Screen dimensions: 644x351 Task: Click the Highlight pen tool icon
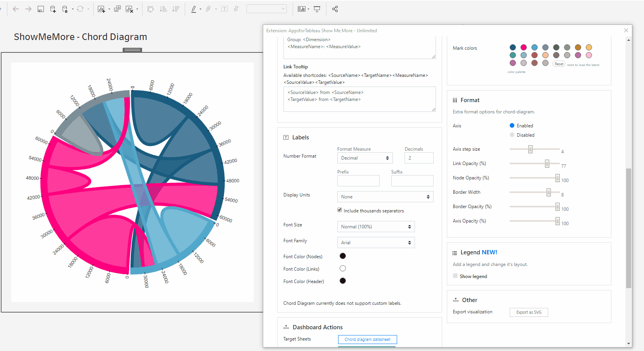[x=194, y=9]
